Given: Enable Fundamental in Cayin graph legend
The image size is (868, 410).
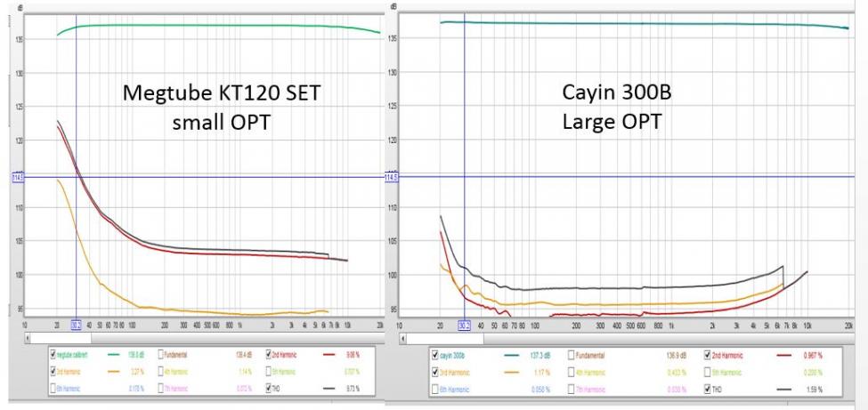Looking at the screenshot, I should click(x=571, y=355).
